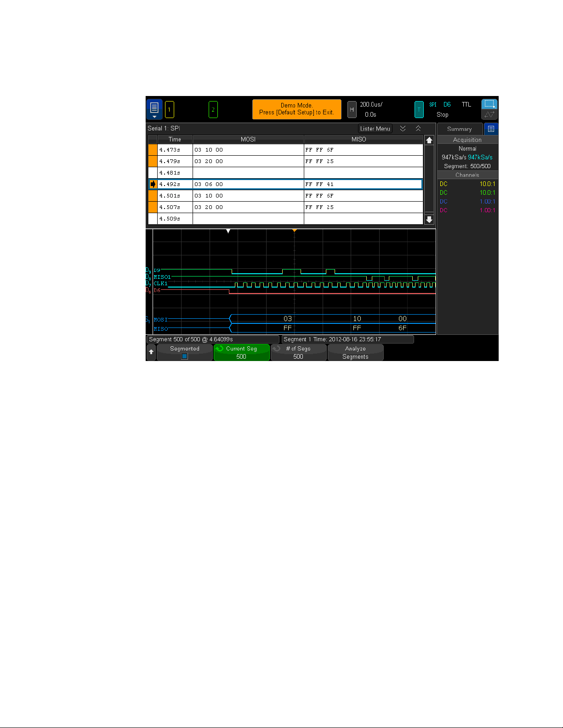Screen dimensions: 563x728
Task: Open the main menu icon at top left
Action: [x=154, y=109]
